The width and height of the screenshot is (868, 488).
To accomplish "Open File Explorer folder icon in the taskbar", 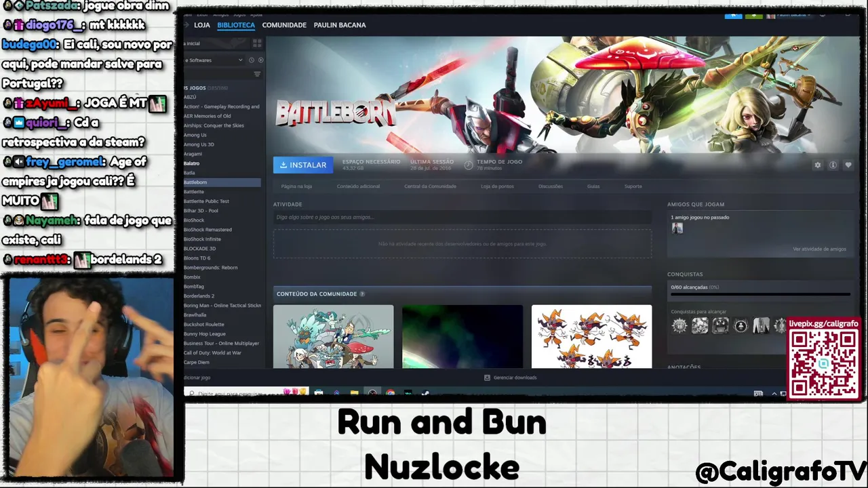I will click(x=354, y=393).
